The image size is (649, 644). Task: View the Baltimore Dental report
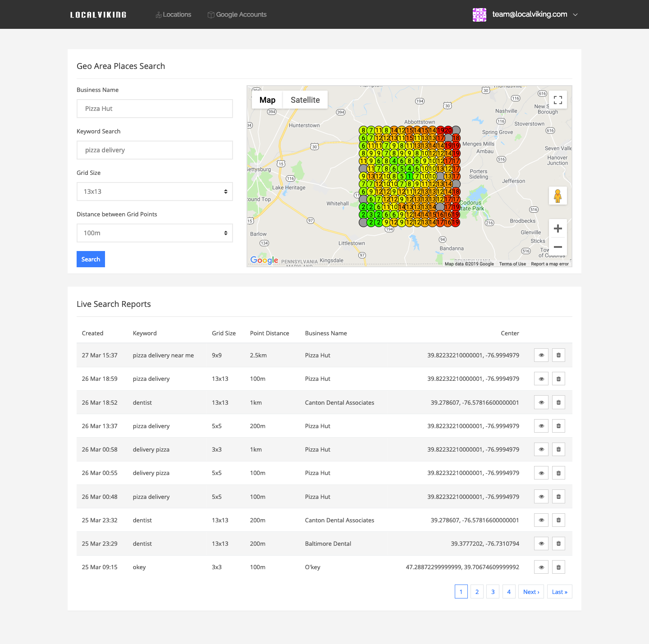pos(541,544)
